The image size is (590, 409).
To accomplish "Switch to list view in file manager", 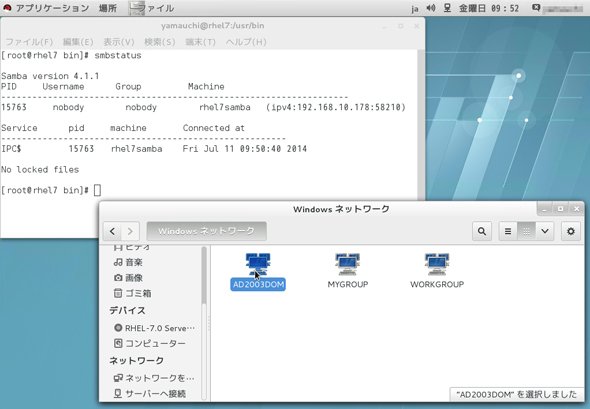I will pos(508,231).
